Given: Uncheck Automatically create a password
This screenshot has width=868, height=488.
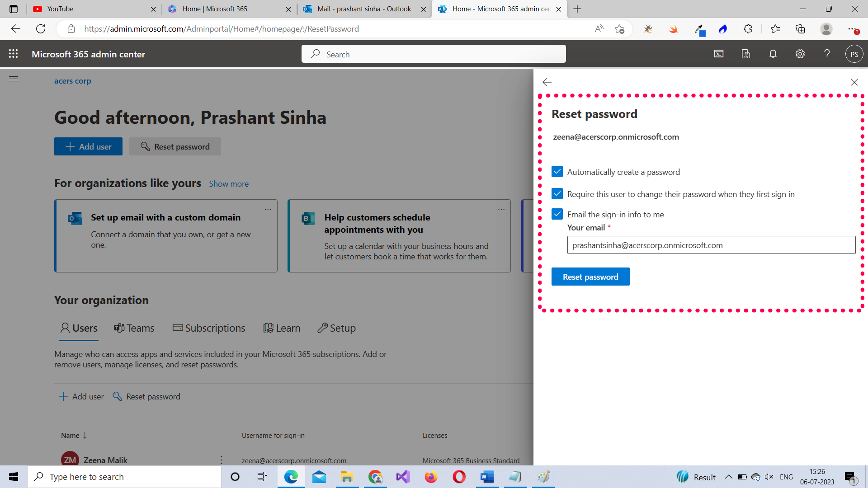Looking at the screenshot, I should point(557,172).
